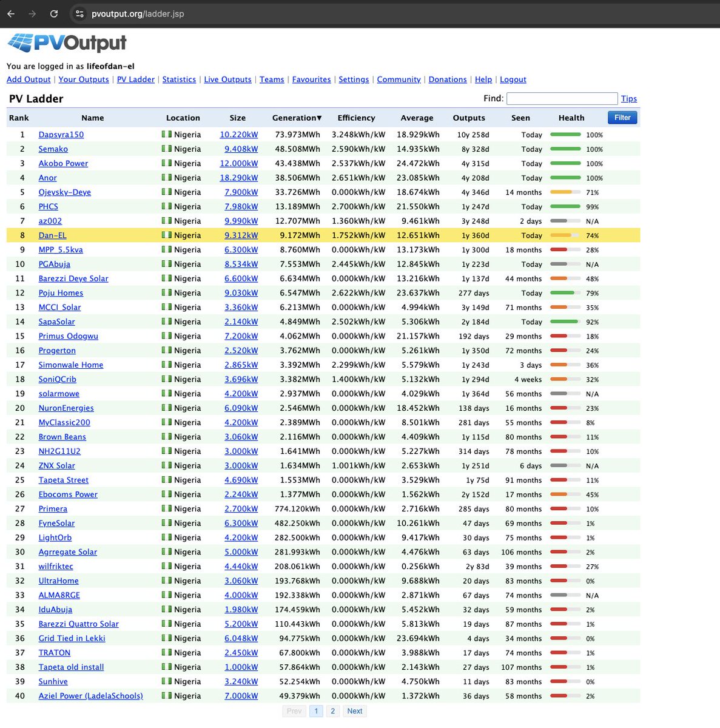This screenshot has width=720, height=728.
Task: Open Favourites menu link
Action: coord(311,79)
